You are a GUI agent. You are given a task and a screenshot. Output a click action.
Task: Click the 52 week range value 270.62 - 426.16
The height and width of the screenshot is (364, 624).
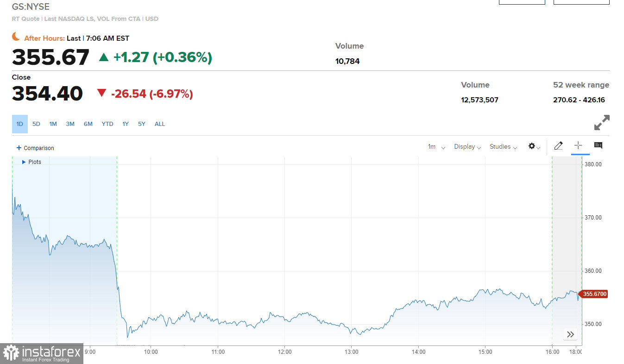[579, 100]
